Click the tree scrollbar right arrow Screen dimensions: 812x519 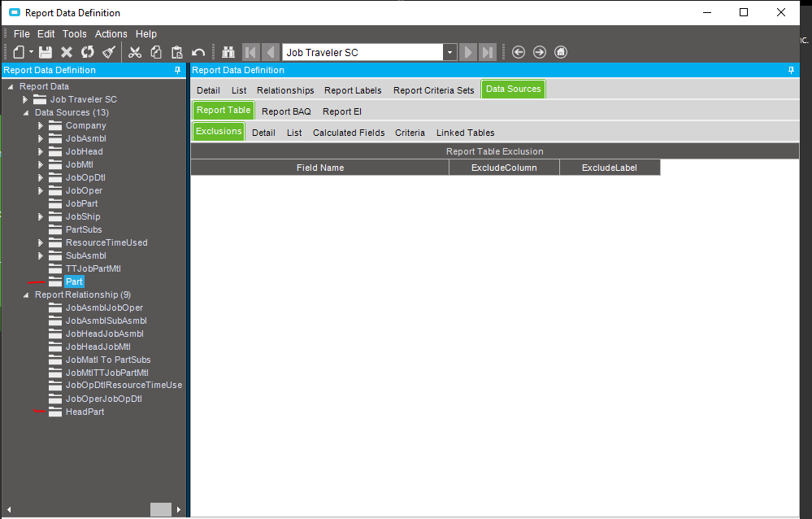(179, 510)
